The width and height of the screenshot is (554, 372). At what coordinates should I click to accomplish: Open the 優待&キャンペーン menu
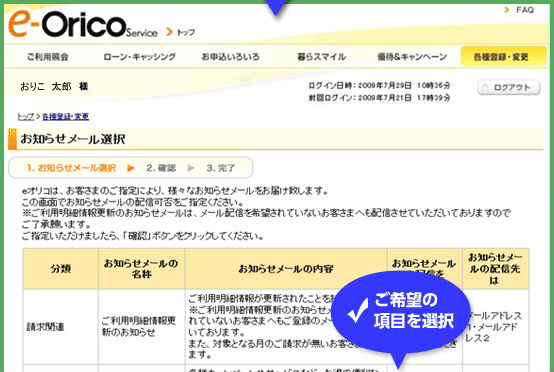tap(412, 57)
